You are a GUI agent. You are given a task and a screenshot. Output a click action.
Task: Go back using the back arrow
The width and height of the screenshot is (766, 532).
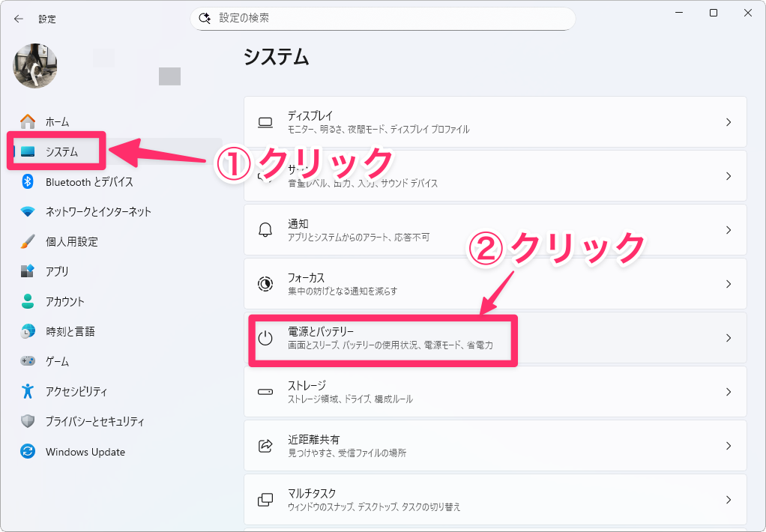(19, 19)
